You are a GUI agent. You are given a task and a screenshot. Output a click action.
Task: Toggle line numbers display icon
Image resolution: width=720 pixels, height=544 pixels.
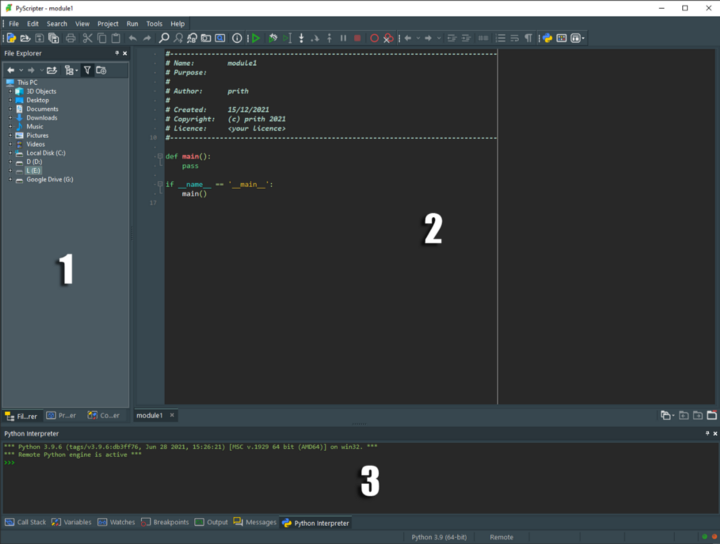501,39
